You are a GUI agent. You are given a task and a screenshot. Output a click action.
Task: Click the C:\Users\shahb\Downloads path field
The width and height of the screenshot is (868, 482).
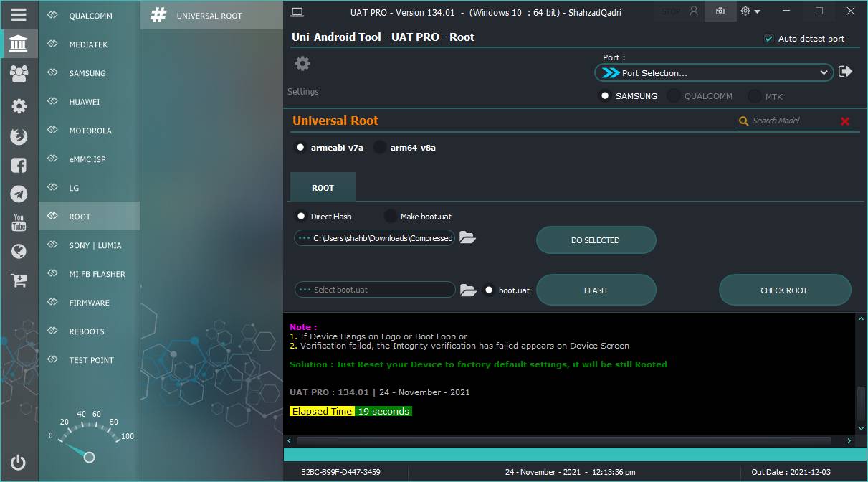[375, 237]
